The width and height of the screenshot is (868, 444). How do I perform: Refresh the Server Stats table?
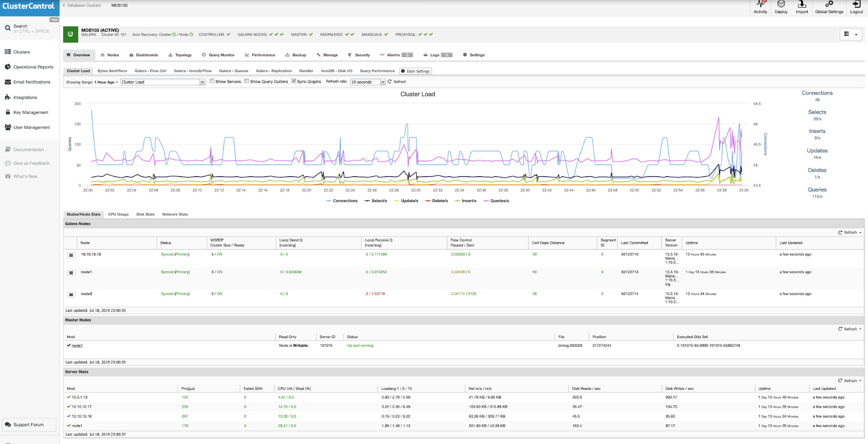(x=848, y=381)
